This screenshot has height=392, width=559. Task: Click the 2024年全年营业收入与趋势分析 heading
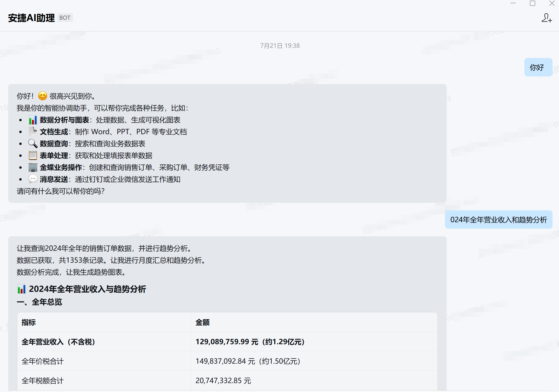click(x=87, y=289)
